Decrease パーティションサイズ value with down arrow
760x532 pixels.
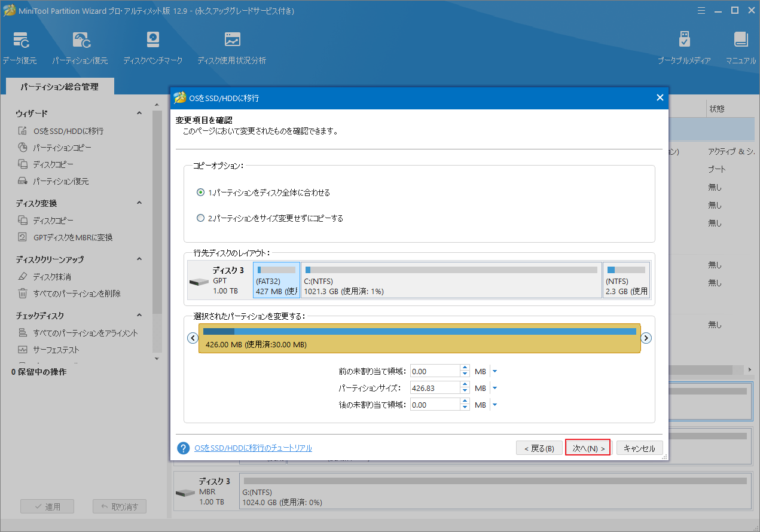click(x=465, y=392)
